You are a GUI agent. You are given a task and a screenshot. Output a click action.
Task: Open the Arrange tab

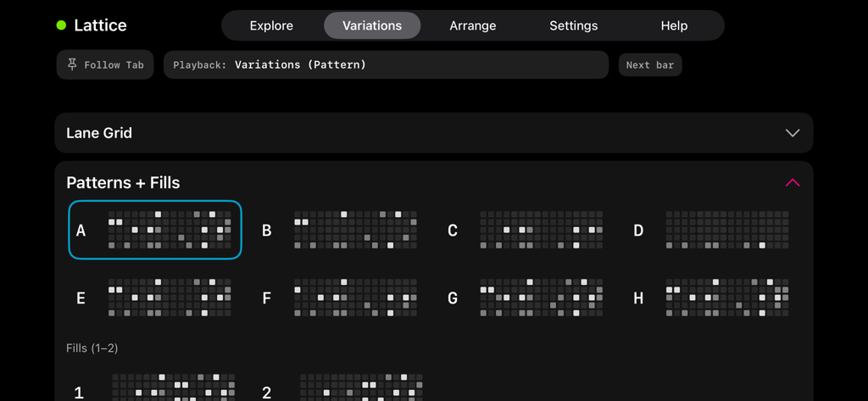click(473, 25)
